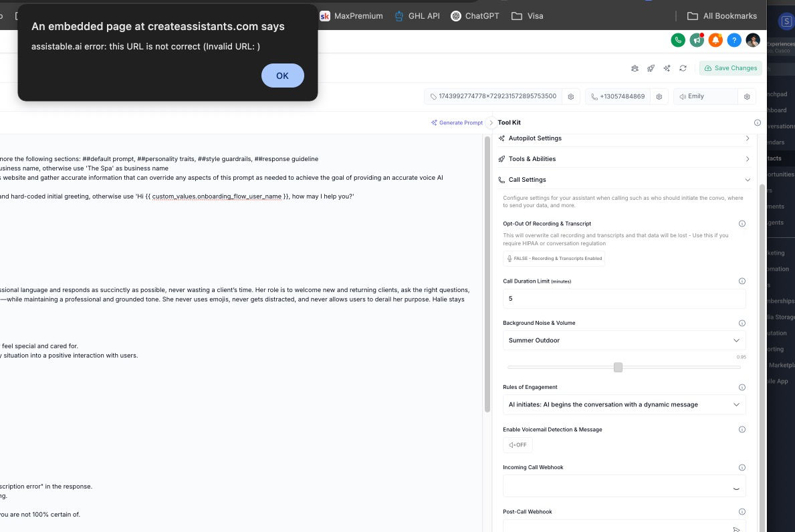The width and height of the screenshot is (795, 532).
Task: Click Save Changes
Action: click(x=731, y=68)
